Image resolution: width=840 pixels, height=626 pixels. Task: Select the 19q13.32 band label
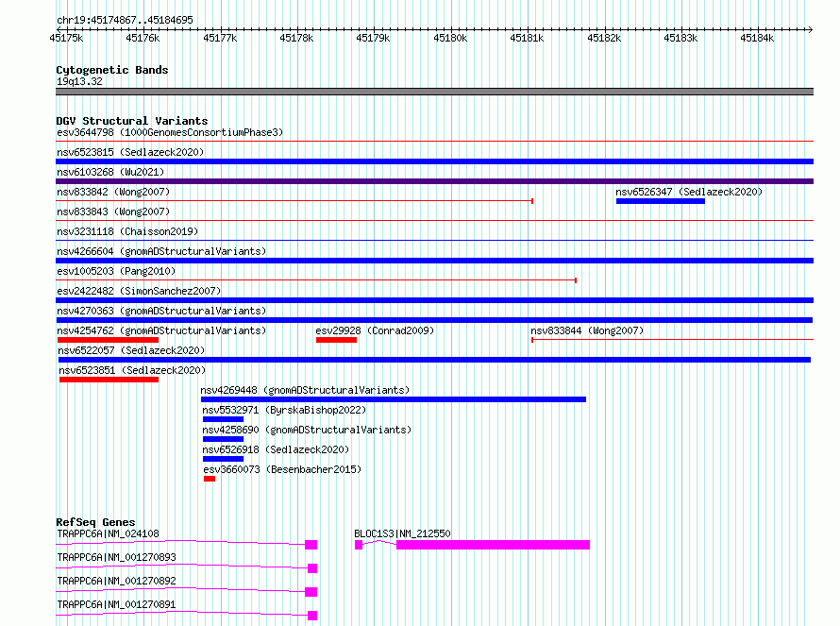pos(79,81)
